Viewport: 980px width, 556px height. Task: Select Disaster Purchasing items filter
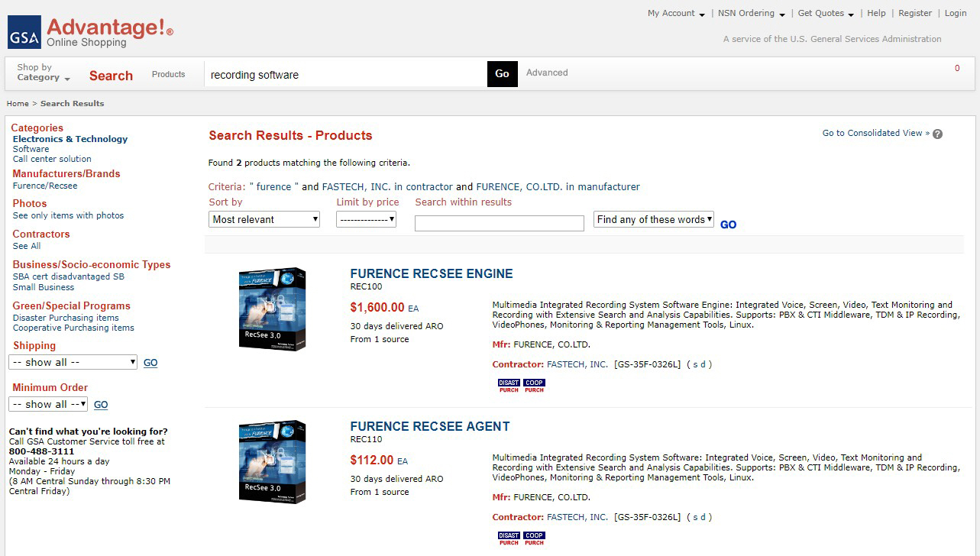[66, 318]
